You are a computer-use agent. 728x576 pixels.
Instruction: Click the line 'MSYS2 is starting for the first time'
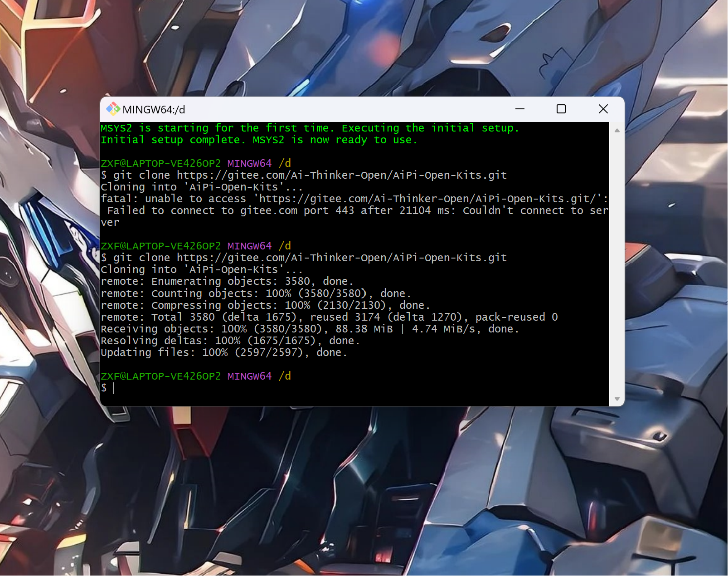pos(310,128)
